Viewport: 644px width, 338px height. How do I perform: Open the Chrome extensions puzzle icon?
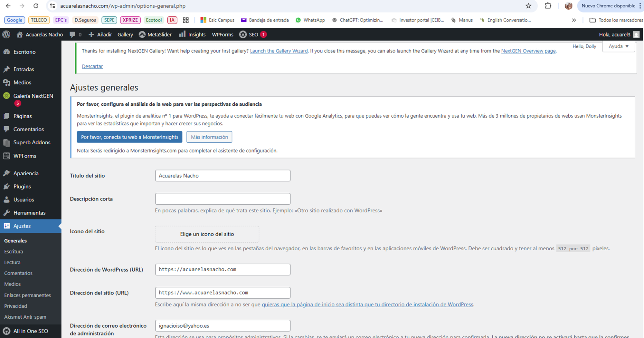[x=548, y=6]
